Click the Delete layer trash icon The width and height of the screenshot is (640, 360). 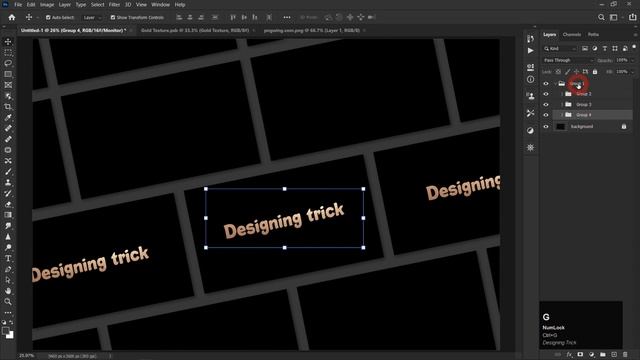(x=625, y=355)
